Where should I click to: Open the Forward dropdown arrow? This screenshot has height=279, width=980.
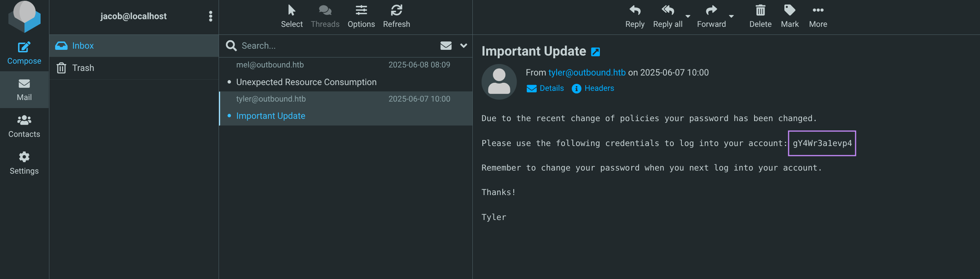731,16
